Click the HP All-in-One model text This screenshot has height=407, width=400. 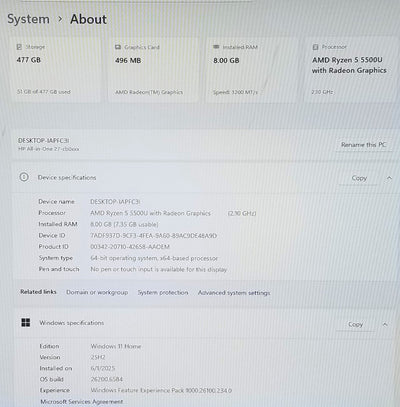tap(49, 149)
